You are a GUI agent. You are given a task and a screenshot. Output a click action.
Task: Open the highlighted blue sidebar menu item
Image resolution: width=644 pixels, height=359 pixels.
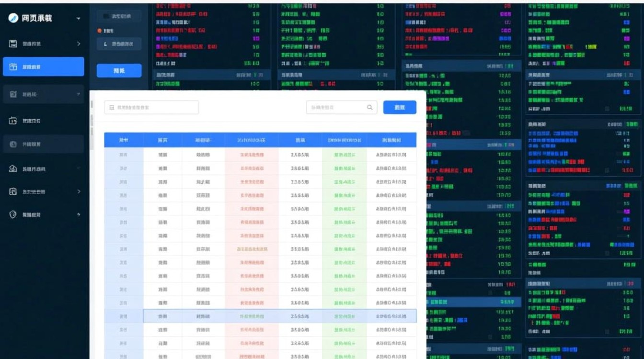[43, 67]
